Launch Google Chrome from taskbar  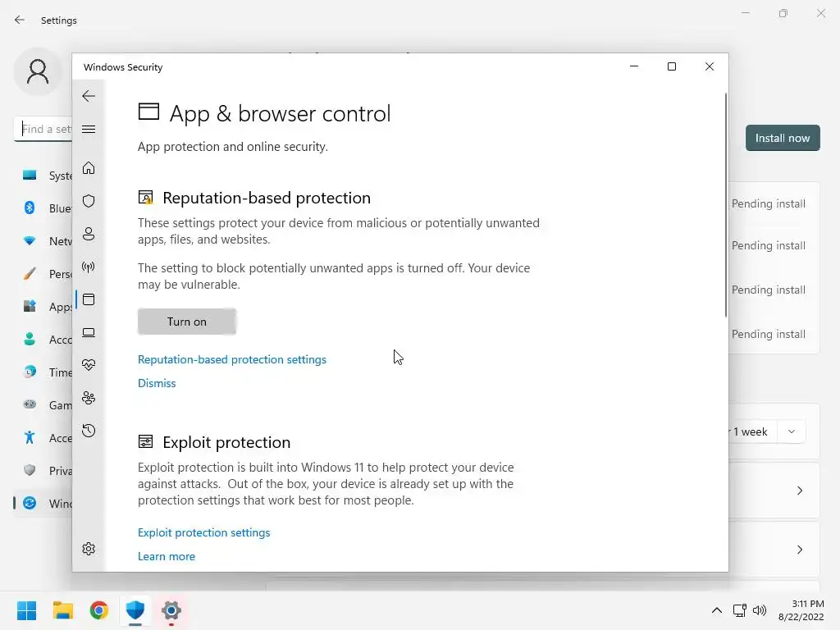(99, 610)
